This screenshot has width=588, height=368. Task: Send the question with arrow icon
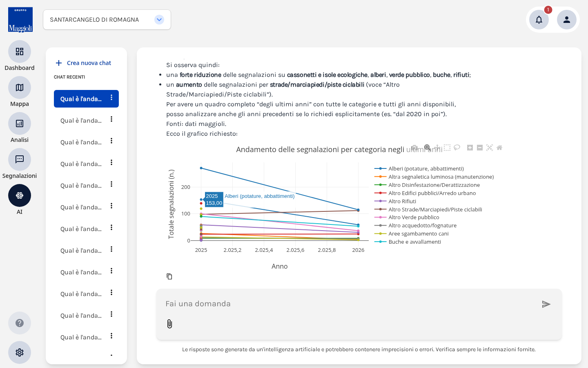click(546, 304)
